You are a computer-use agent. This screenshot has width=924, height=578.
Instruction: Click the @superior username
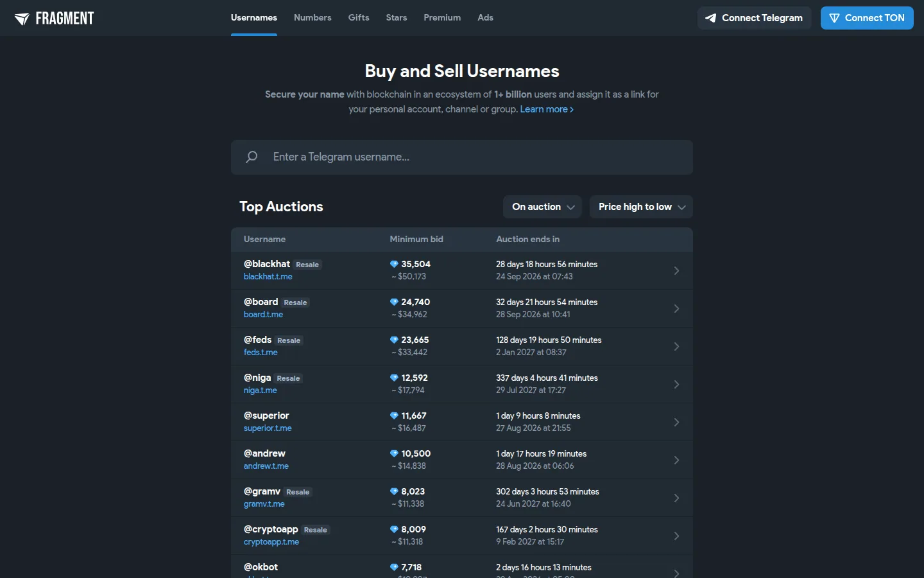coord(266,416)
